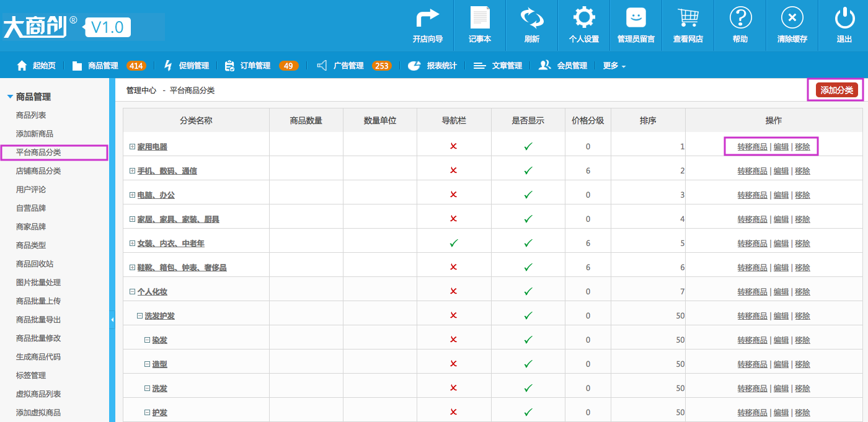Viewport: 868px width, 422px height.
Task: Select 店铺商品分类 in the sidebar
Action: coord(38,171)
